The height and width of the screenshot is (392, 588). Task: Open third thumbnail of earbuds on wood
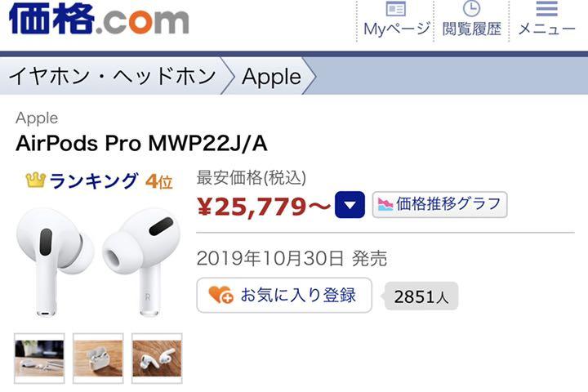coord(157,359)
